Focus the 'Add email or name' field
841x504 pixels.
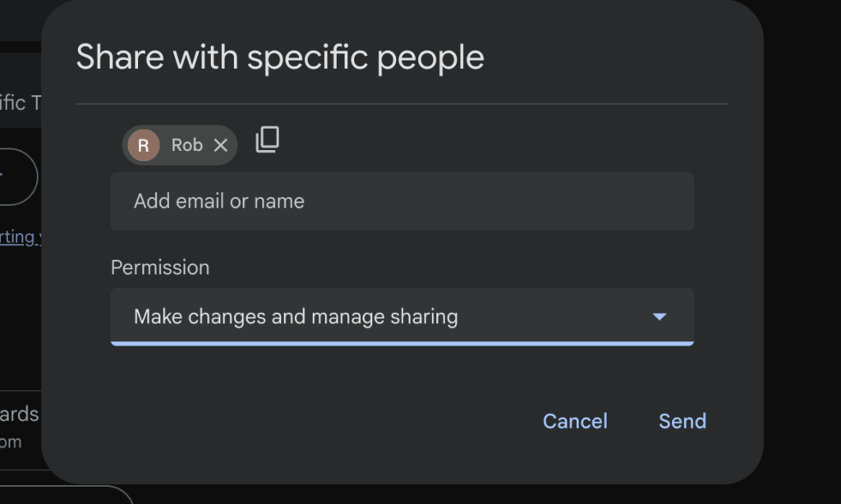[x=402, y=201]
